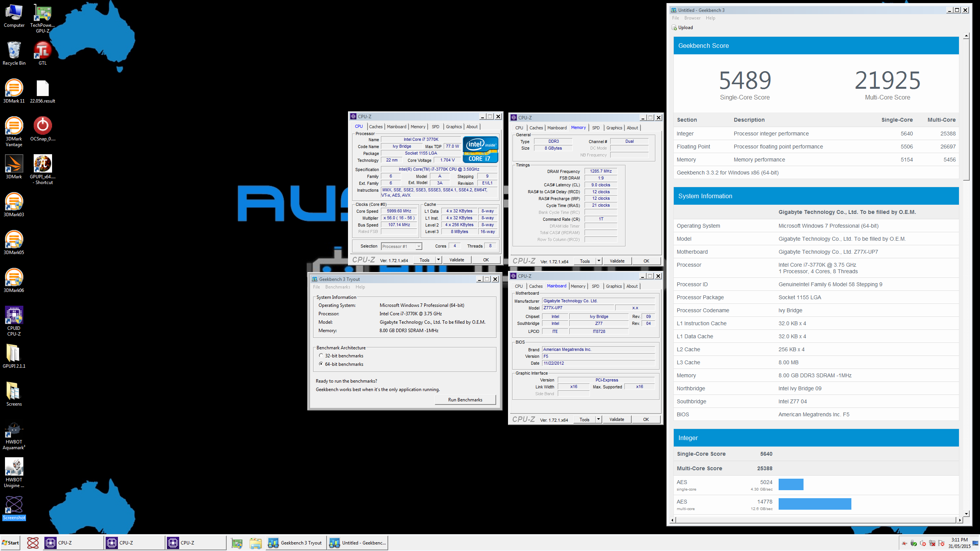Launch 3DMark Vantage shortcut
The image size is (980, 551).
(x=14, y=132)
